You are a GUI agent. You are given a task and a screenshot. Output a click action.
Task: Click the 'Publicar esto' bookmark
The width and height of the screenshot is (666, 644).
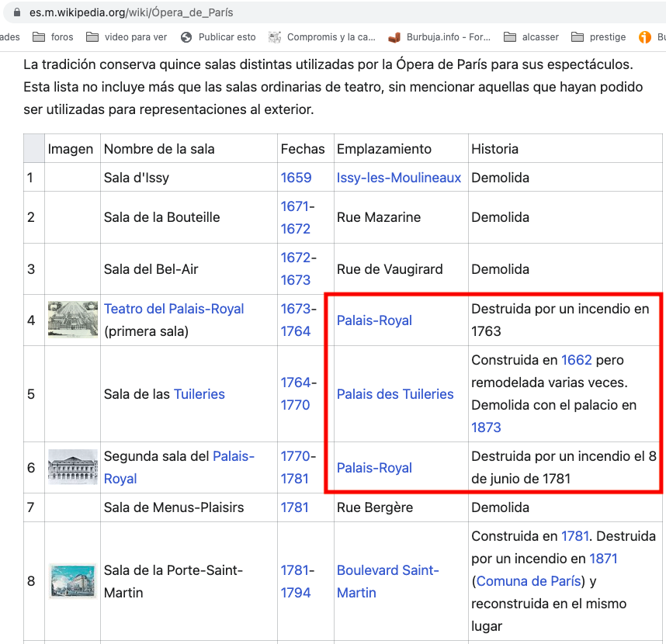click(x=217, y=36)
